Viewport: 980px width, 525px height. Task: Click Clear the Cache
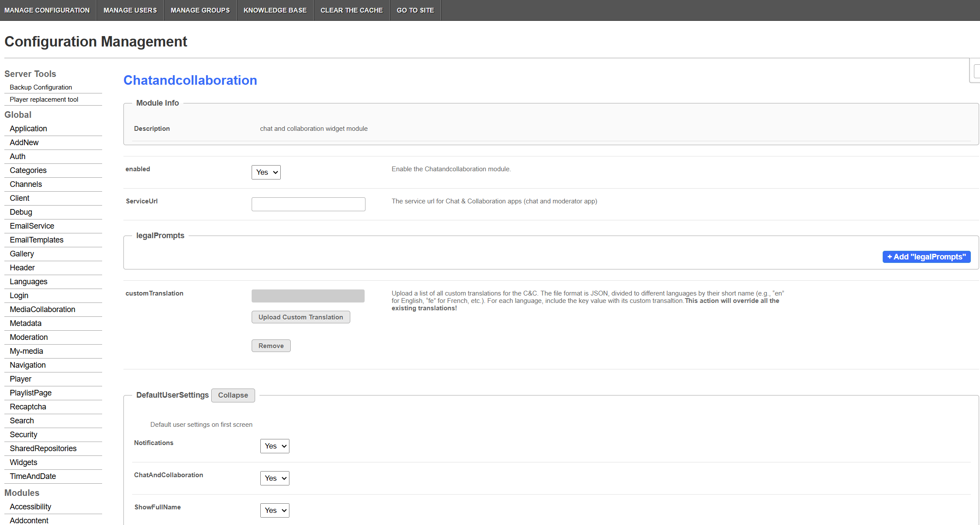352,10
